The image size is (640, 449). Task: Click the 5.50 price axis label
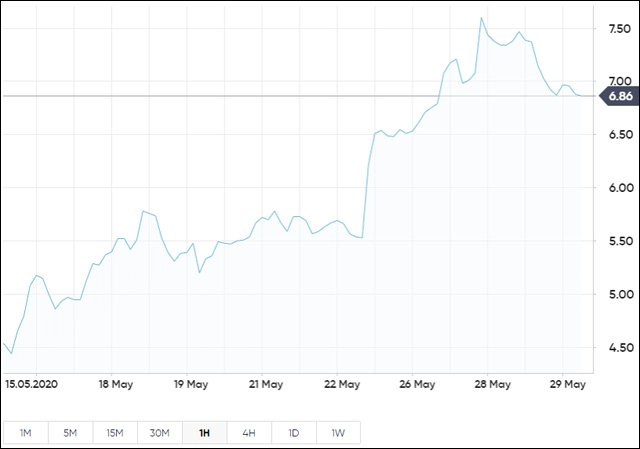pos(619,241)
